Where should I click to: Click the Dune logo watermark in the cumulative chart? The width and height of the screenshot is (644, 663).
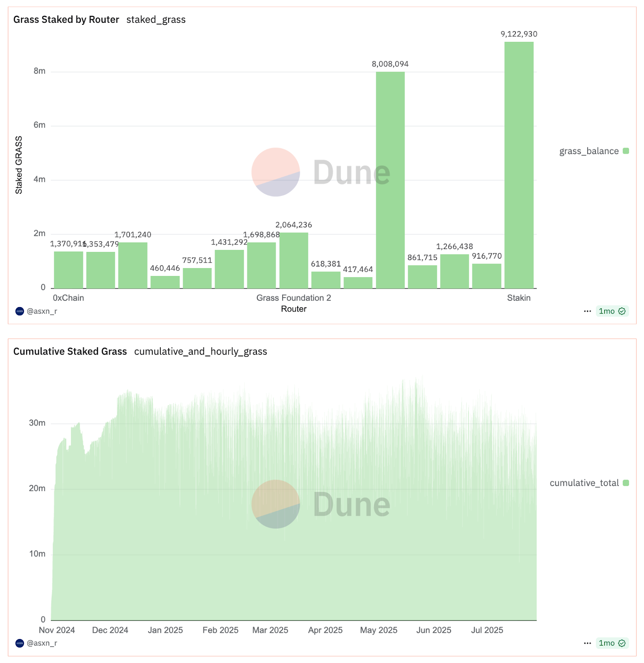pyautogui.click(x=276, y=504)
